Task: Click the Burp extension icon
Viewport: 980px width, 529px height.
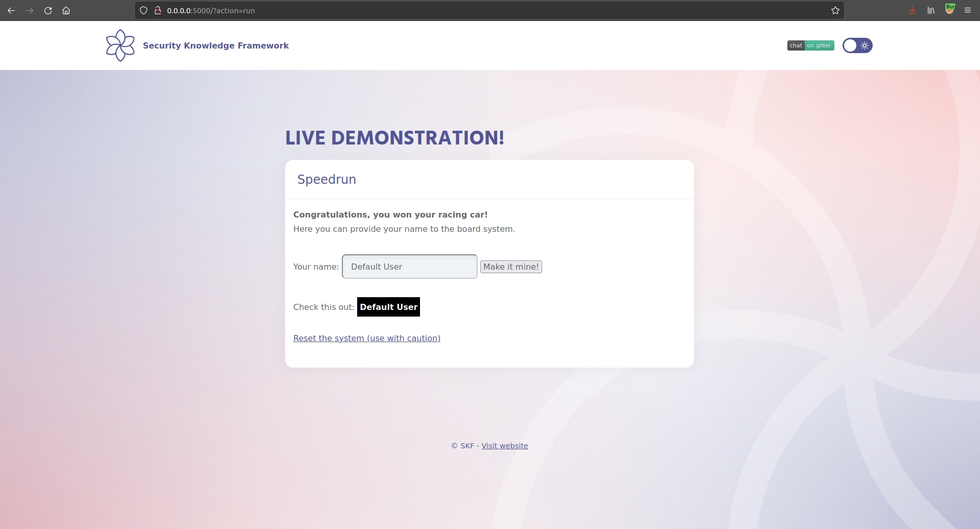Action: click(949, 10)
